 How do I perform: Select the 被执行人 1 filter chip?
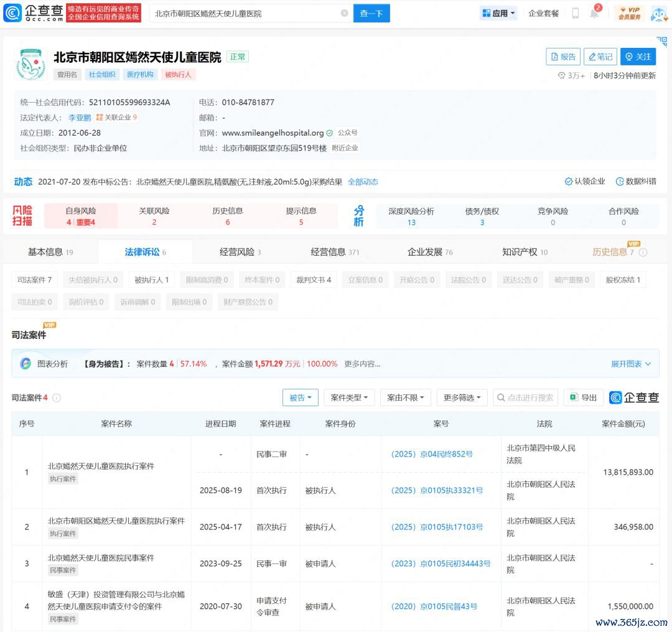(x=152, y=280)
